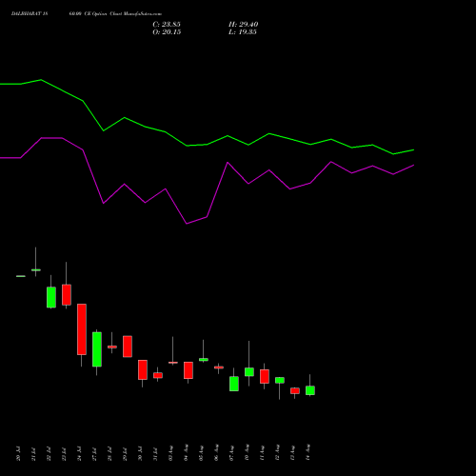476x476 pixels.
Task: Click the '23 Jul' date label
Action: click(64, 454)
